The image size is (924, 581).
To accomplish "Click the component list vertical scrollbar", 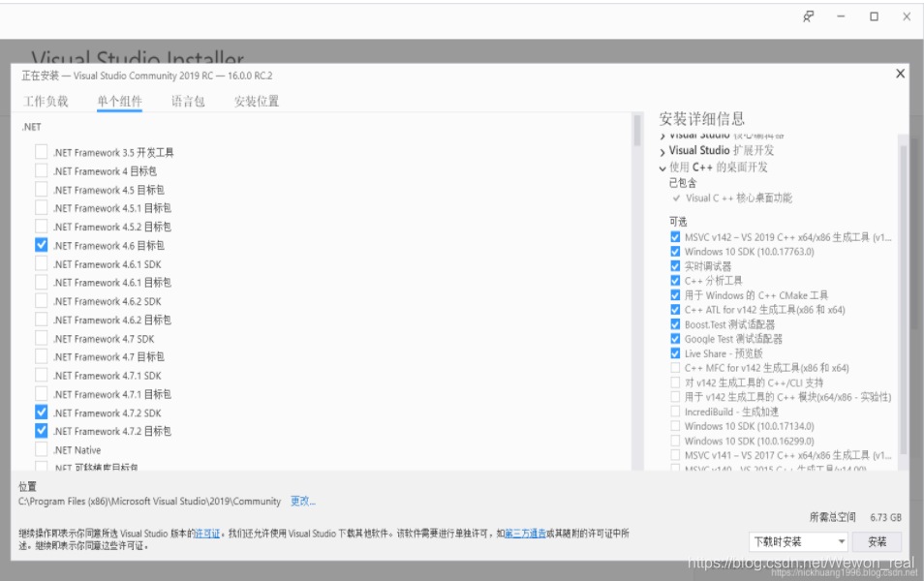I will tap(637, 130).
